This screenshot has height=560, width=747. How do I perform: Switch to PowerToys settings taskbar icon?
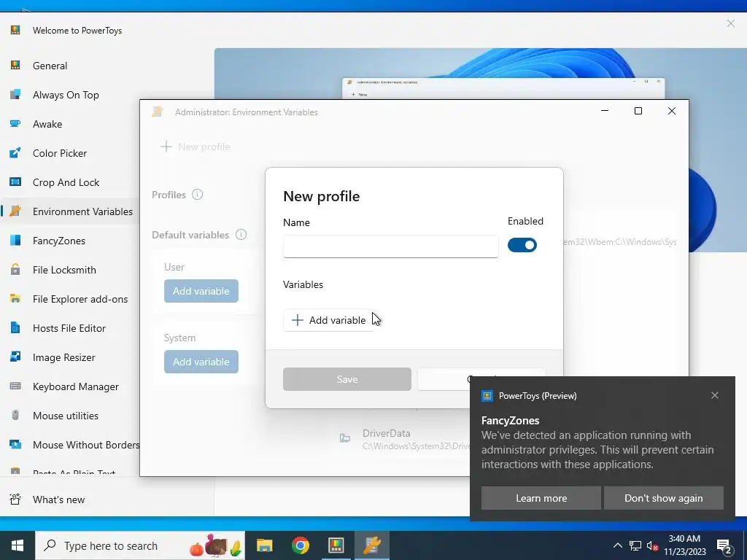pyautogui.click(x=336, y=545)
